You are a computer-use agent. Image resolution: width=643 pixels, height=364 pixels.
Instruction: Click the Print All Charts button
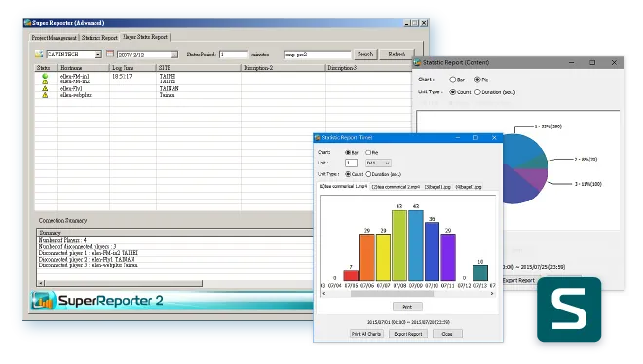point(366,334)
